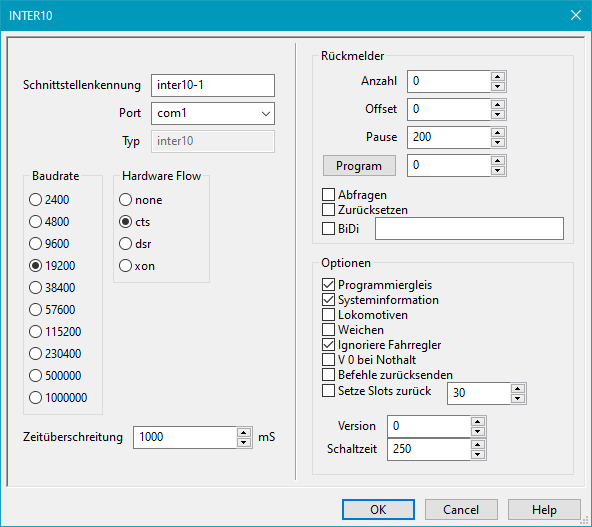The image size is (592, 527).
Task: Choose none for Hardware Flow
Action: click(x=141, y=200)
